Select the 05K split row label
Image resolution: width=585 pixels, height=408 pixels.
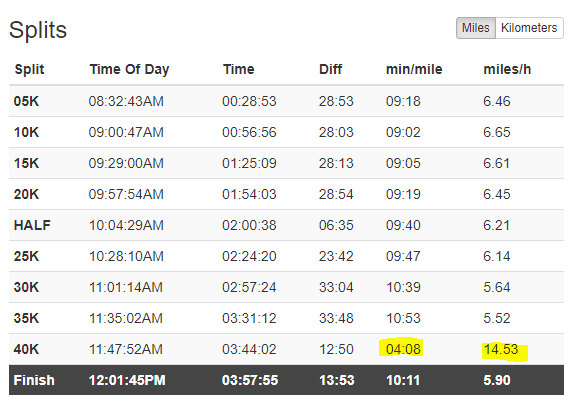point(26,101)
